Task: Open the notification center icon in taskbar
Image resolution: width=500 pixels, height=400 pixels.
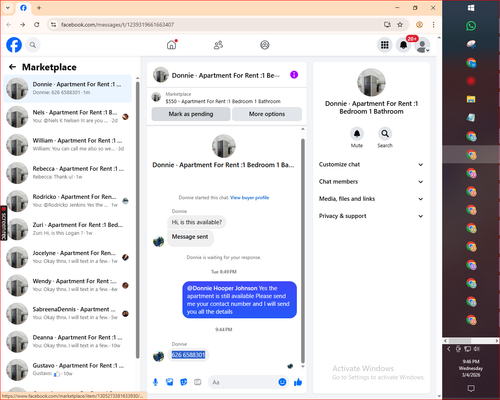Action: coord(471,388)
